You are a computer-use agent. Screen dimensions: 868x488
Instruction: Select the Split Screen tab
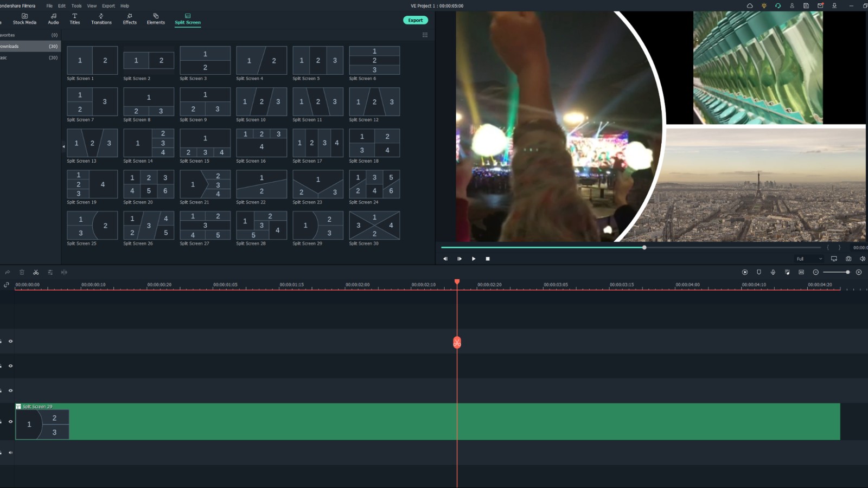pyautogui.click(x=188, y=19)
